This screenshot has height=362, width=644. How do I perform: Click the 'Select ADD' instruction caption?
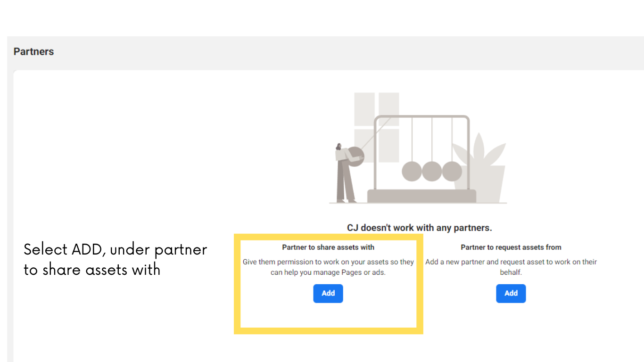point(116,259)
